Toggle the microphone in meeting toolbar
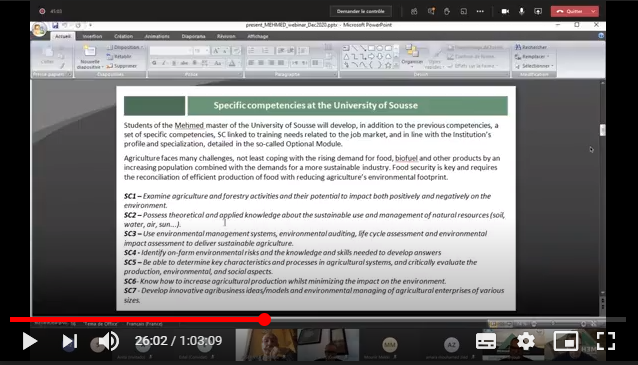 (x=522, y=11)
